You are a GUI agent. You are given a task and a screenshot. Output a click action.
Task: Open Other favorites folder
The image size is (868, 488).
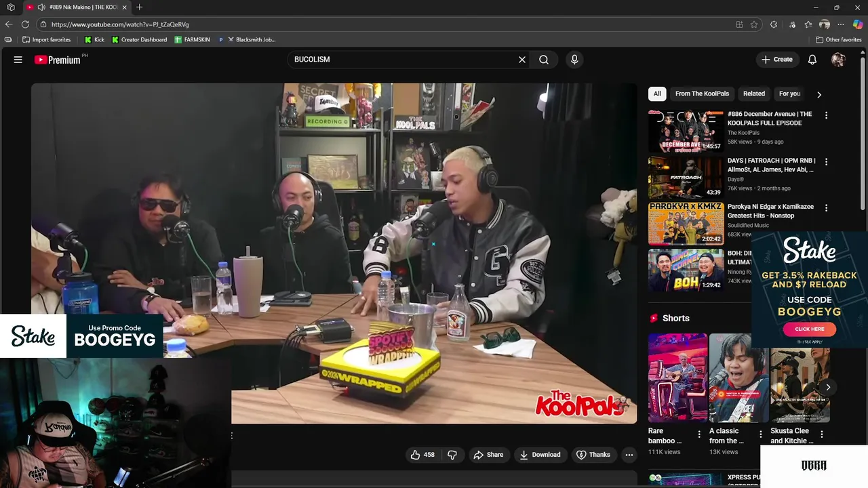pyautogui.click(x=838, y=40)
